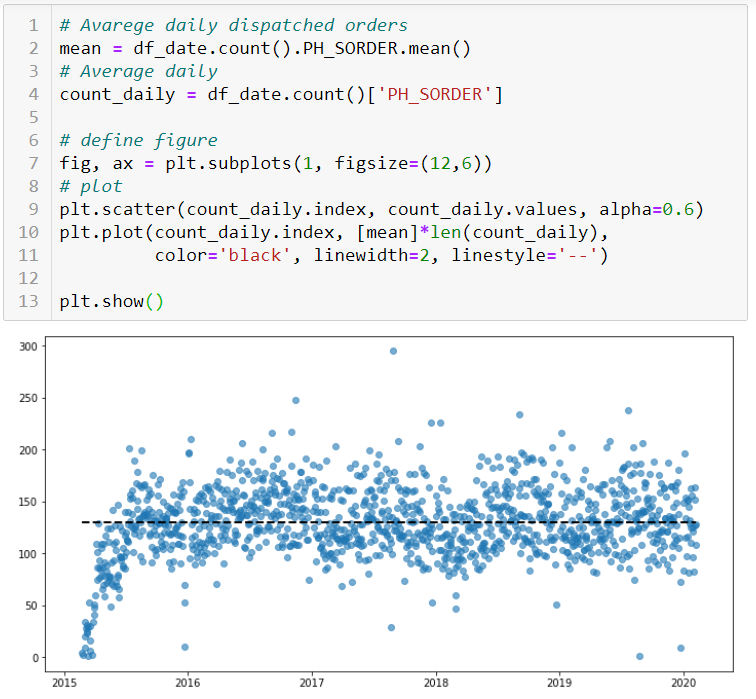The height and width of the screenshot is (699, 756).
Task: Click line "mean = df_date.count().PH_SORDER.mean()"
Action: [265, 48]
